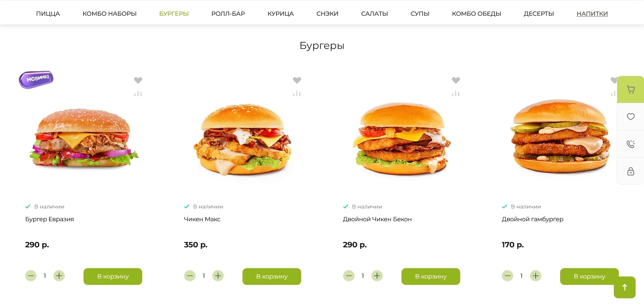
Task: Open the ПИЦЦА menu category
Action: pyautogui.click(x=48, y=14)
